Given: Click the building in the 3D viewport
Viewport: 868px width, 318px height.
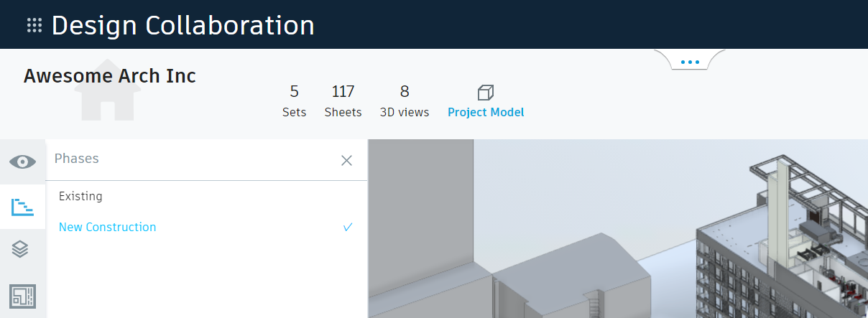Looking at the screenshot, I should click(776, 244).
